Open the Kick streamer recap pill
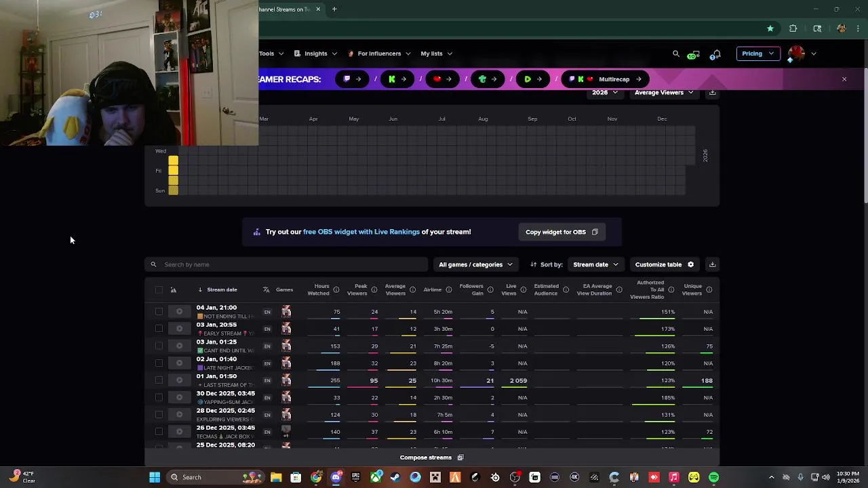 (398, 79)
